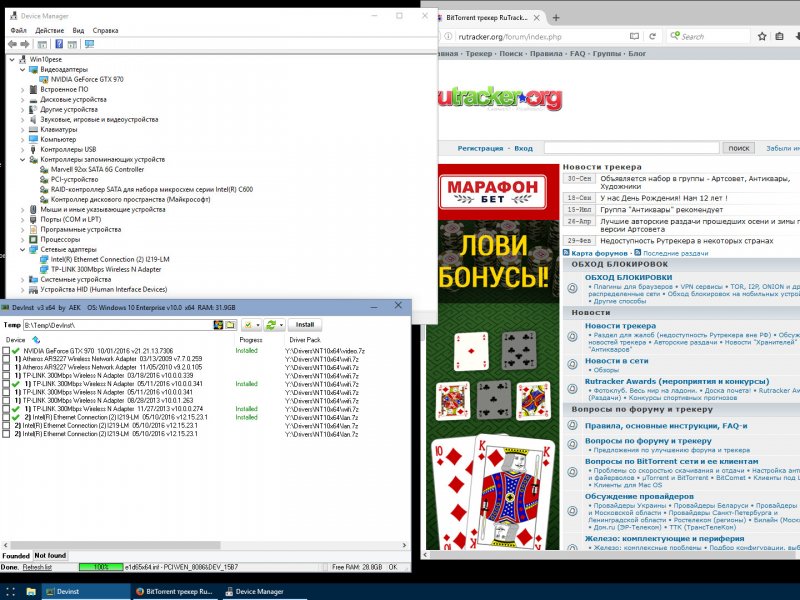Viewport: 800px width, 600px height.
Task: Tick the NVIDIA GeForce GTX 970 checkbox in DevInst
Action: coord(6,351)
